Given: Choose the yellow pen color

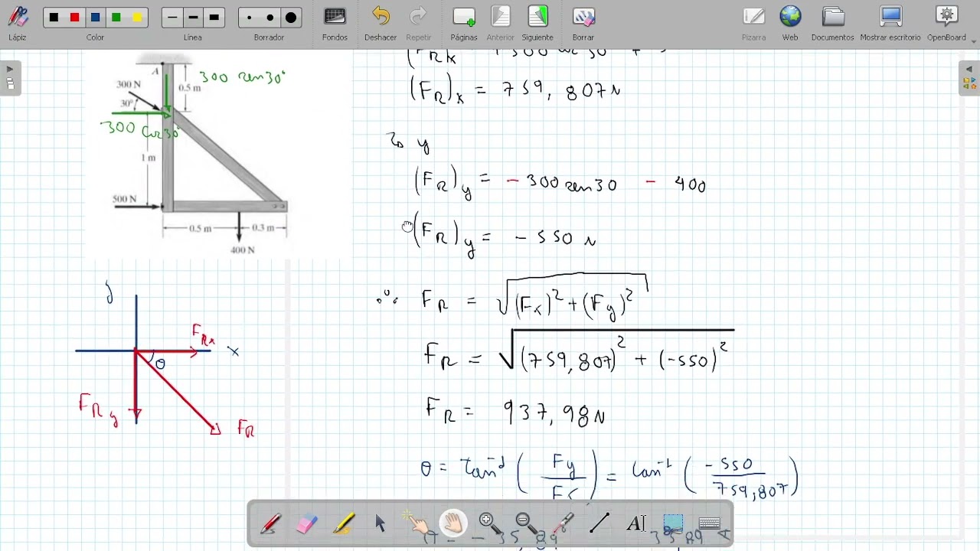Looking at the screenshot, I should [137, 18].
